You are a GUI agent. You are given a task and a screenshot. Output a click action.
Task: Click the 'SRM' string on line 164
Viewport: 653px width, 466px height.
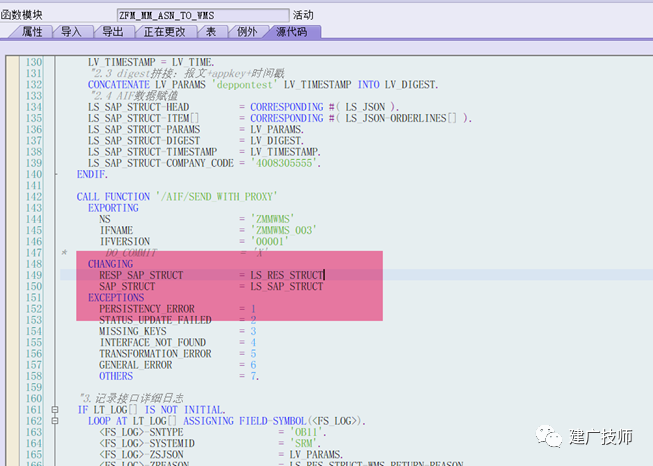pos(305,444)
